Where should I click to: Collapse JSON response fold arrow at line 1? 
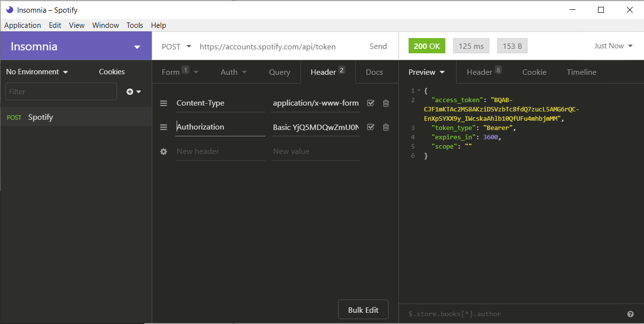tap(418, 91)
